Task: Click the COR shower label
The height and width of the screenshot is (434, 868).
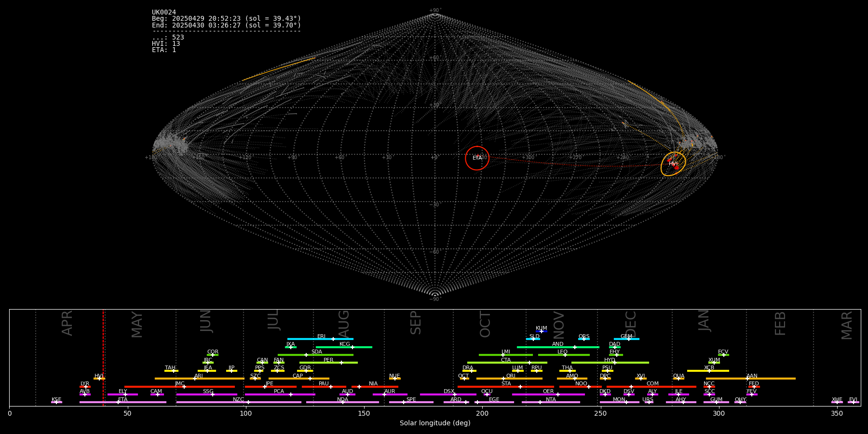Action: [x=213, y=352]
